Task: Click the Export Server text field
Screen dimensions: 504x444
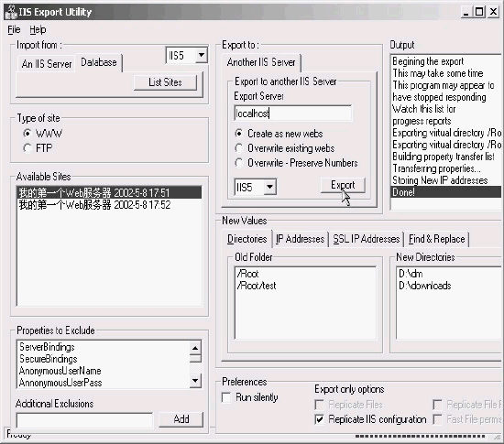Action: tap(293, 114)
